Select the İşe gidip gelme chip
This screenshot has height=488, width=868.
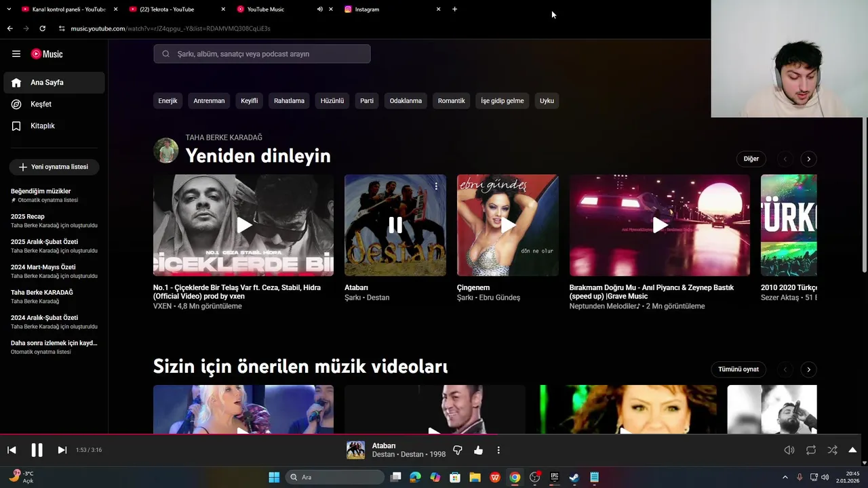(x=502, y=100)
